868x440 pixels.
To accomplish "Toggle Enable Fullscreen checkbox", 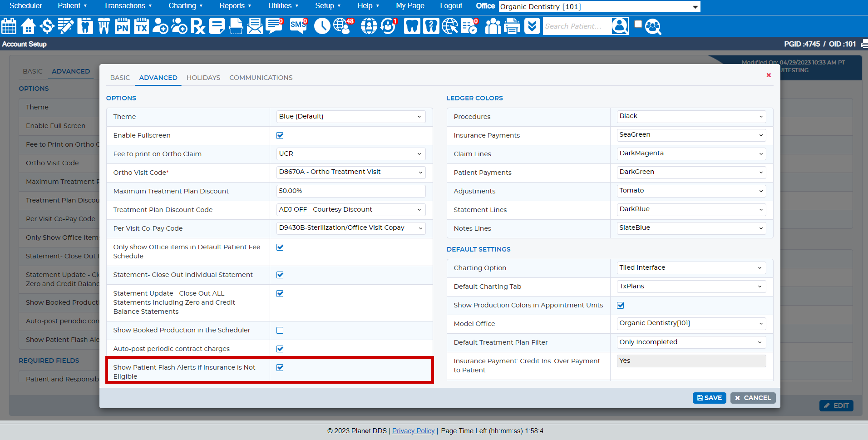I will point(280,135).
